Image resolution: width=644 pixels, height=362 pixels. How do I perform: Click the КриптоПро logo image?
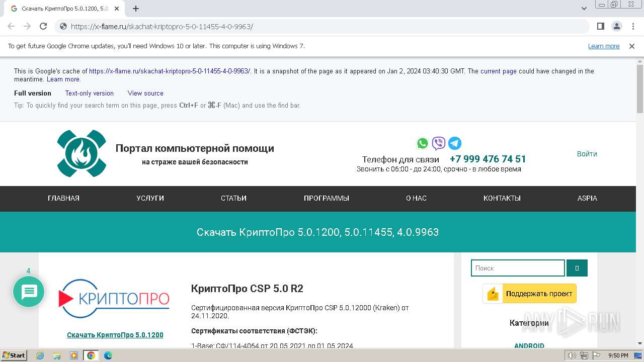[114, 299]
